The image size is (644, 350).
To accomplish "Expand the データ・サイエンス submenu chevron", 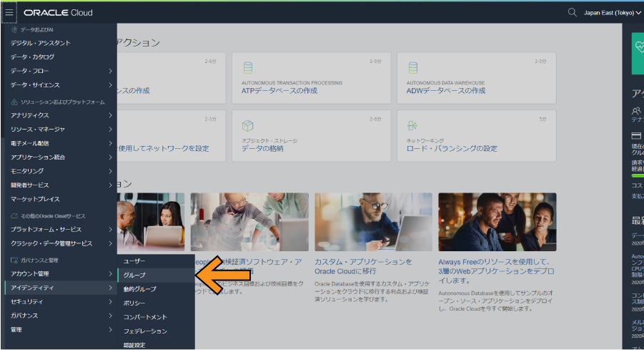I will (110, 84).
